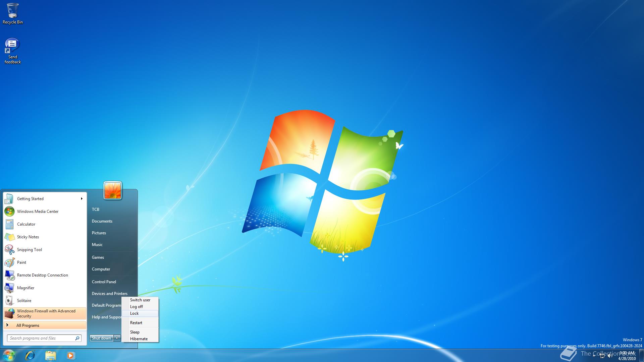This screenshot has width=644, height=362.
Task: Click the taskbar clock and date
Action: coord(627,356)
